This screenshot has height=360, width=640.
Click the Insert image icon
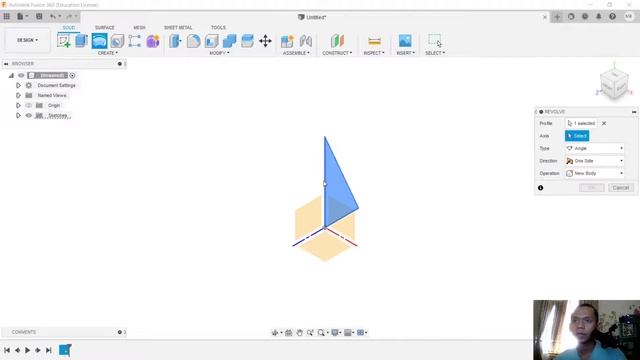pos(405,41)
